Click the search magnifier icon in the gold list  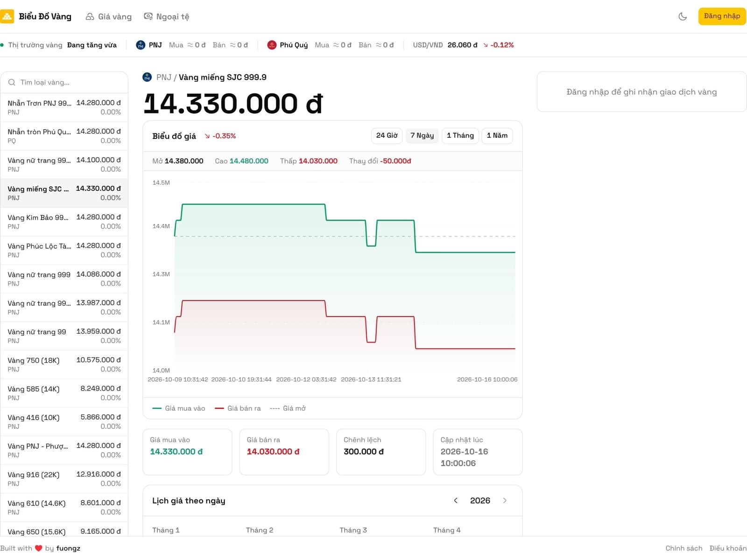coord(12,82)
